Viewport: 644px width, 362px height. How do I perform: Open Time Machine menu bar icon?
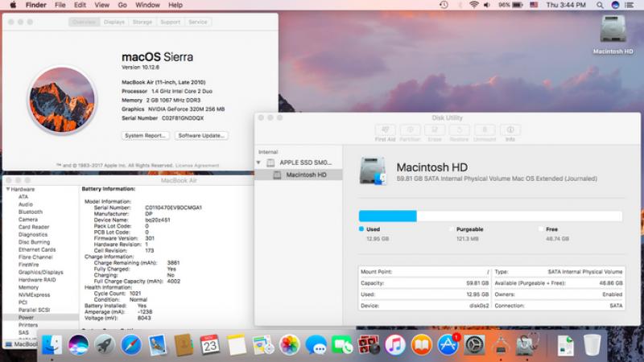click(444, 5)
